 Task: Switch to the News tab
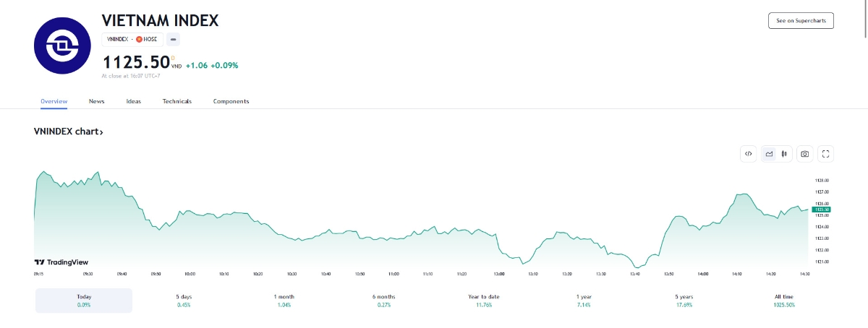point(97,101)
